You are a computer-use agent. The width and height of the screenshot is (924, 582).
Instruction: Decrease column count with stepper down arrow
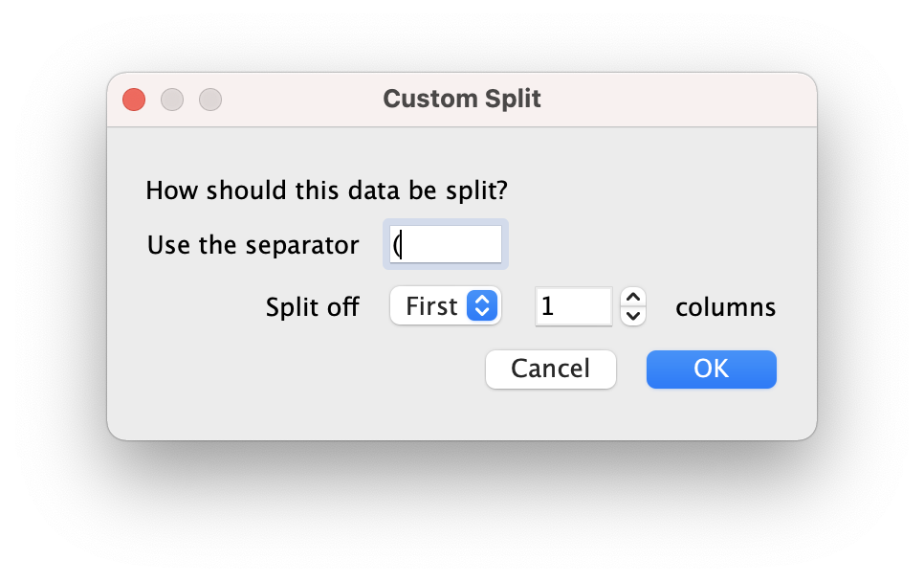[x=633, y=316]
